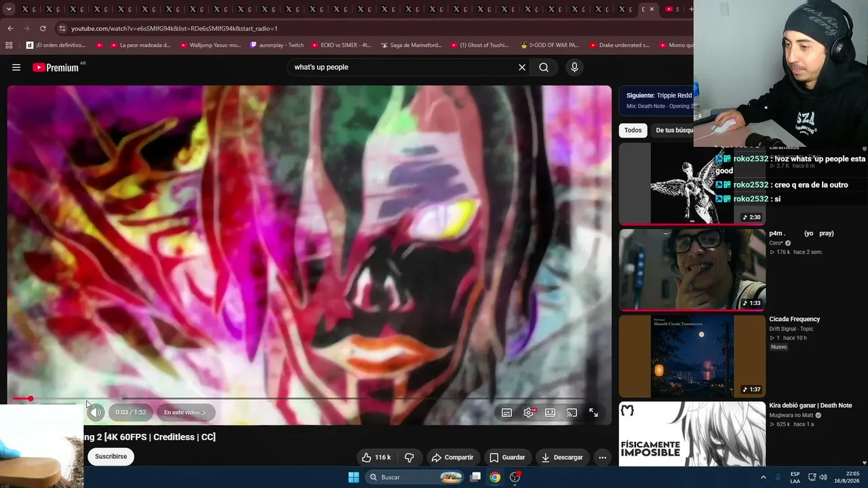Open the player settings gear

click(x=528, y=412)
